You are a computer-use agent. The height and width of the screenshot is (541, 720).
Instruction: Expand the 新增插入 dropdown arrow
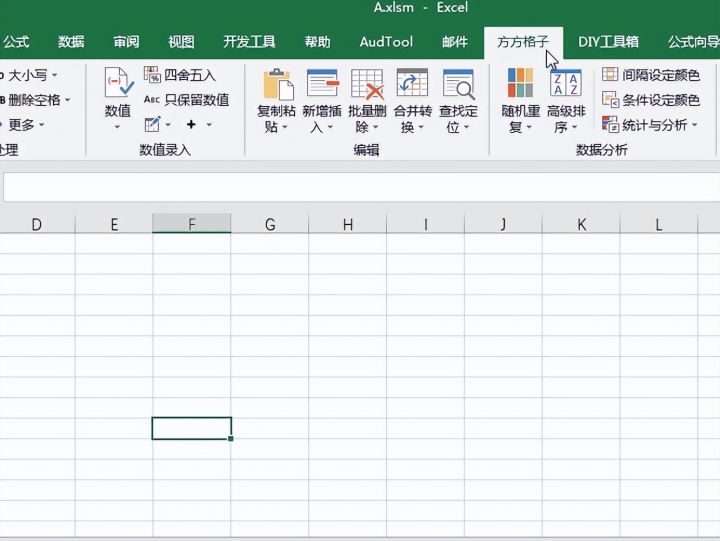click(330, 127)
